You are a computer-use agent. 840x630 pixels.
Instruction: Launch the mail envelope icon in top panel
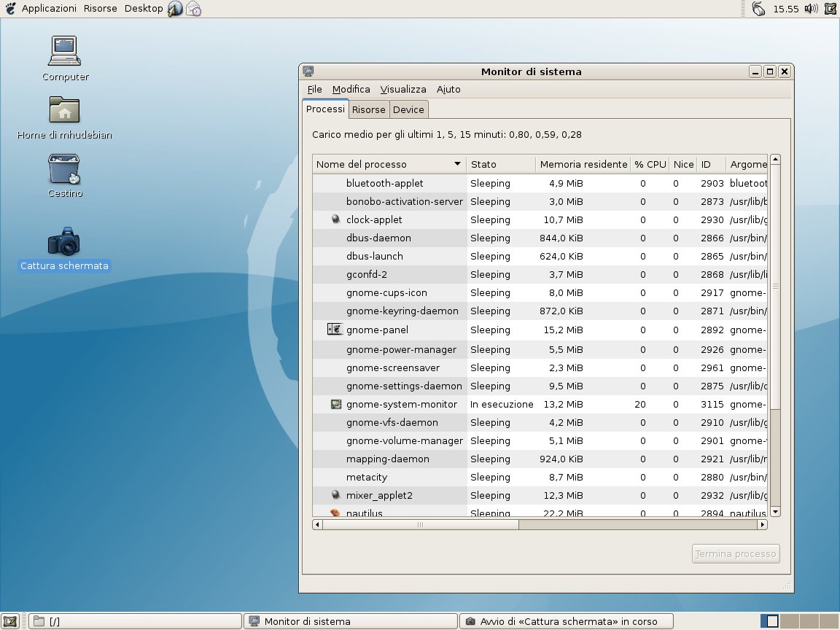pos(193,9)
